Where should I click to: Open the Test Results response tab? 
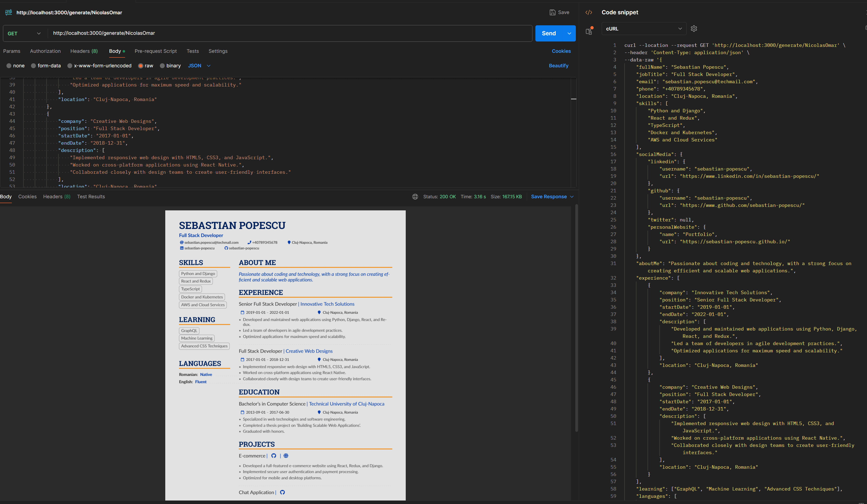(91, 197)
